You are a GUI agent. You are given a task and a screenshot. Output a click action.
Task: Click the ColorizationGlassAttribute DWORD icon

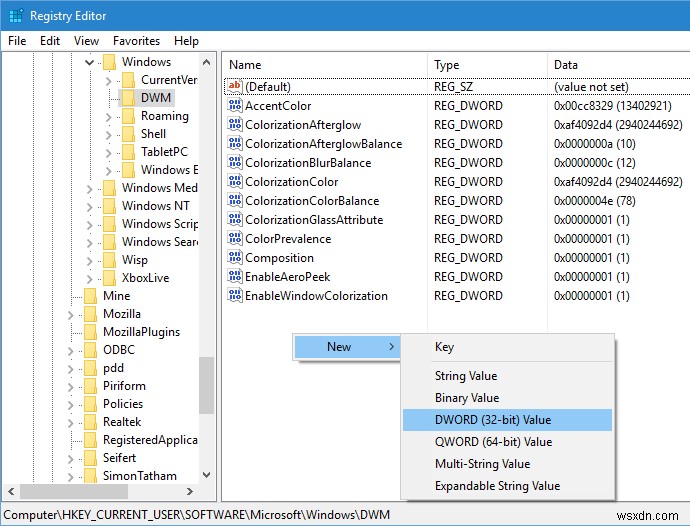coord(235,218)
